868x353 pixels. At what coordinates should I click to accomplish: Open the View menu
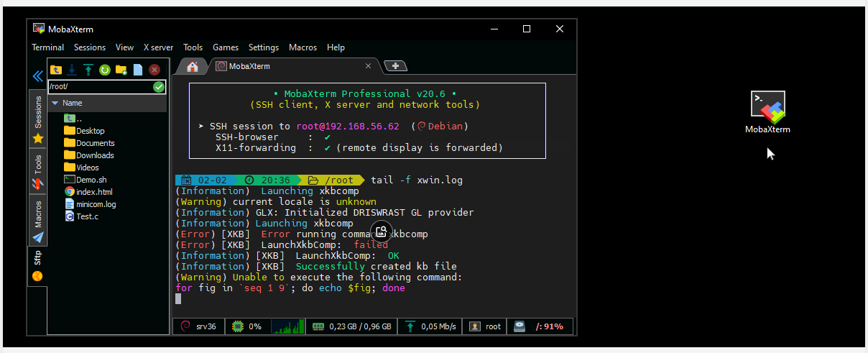tap(124, 47)
